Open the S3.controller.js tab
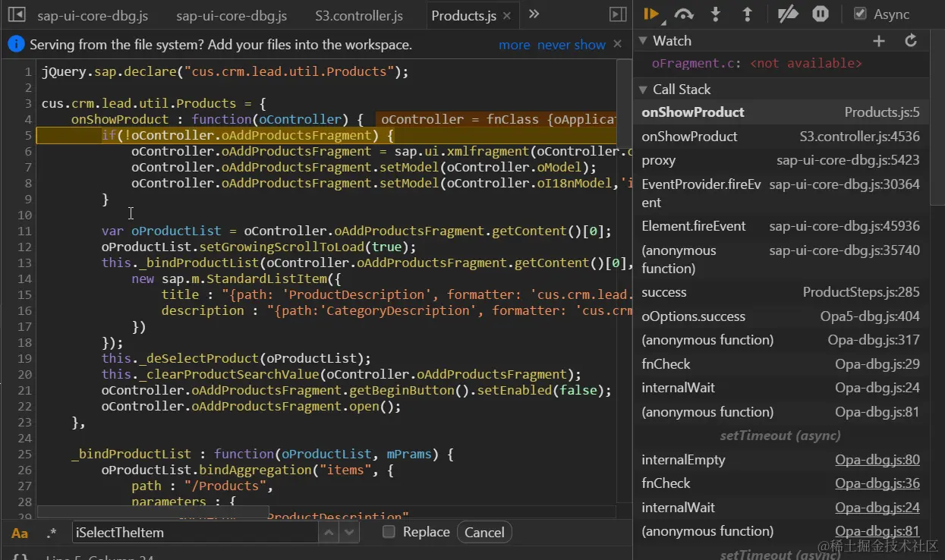The width and height of the screenshot is (945, 560). pos(359,15)
